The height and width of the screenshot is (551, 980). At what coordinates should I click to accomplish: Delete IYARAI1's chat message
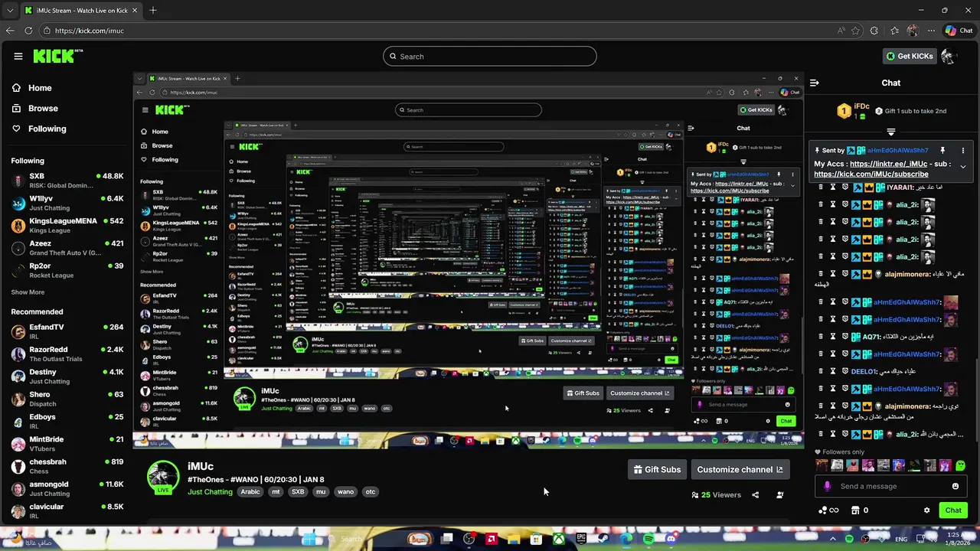click(821, 187)
